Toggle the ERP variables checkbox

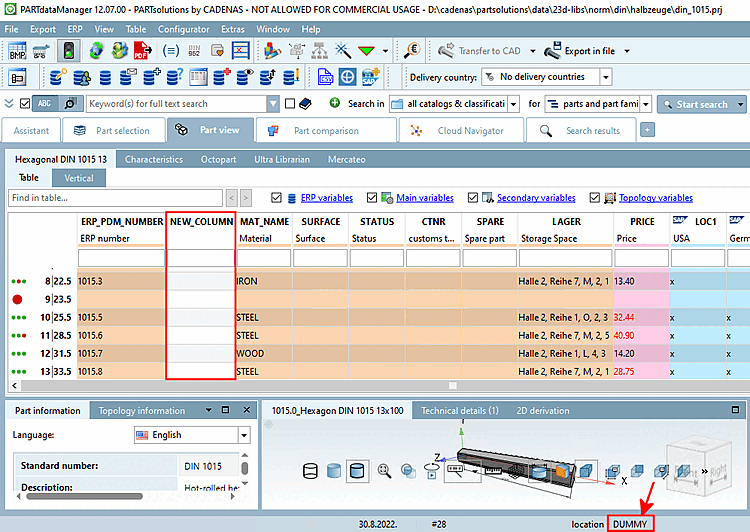point(277,198)
